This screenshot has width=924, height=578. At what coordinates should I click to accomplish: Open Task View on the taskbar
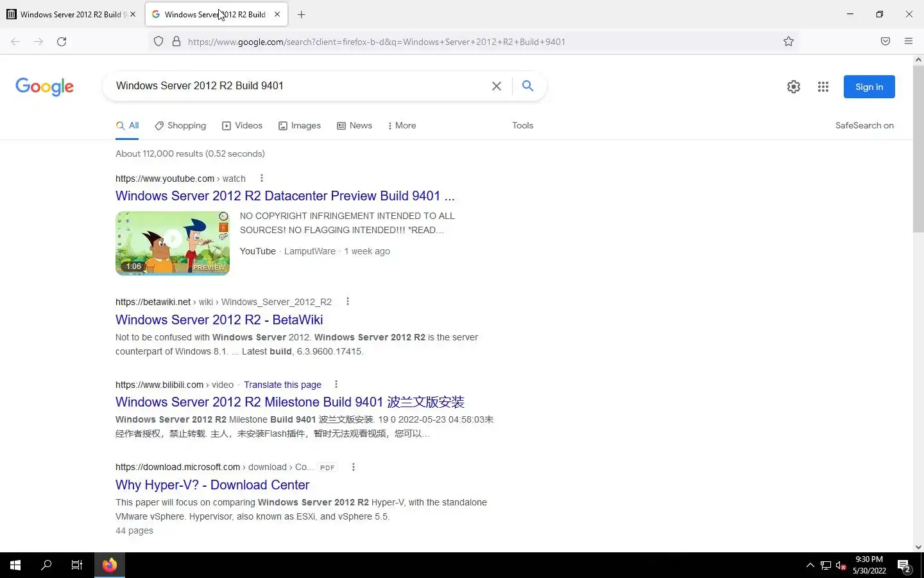(77, 565)
